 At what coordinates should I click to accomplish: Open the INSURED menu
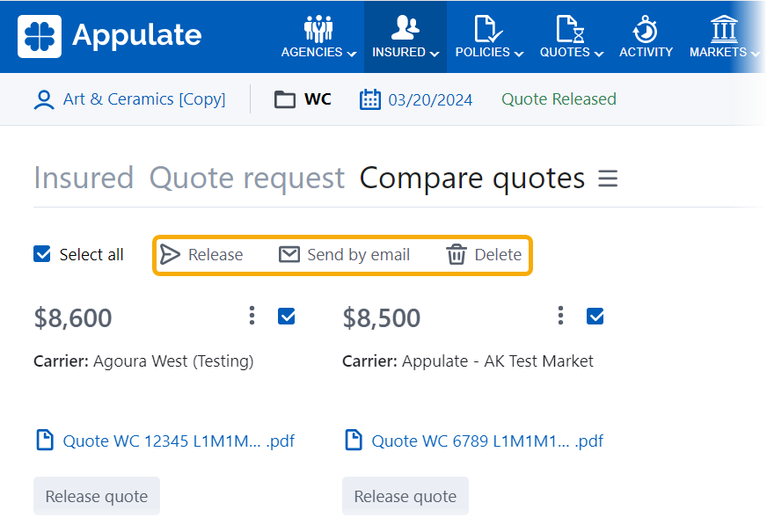coord(405,37)
